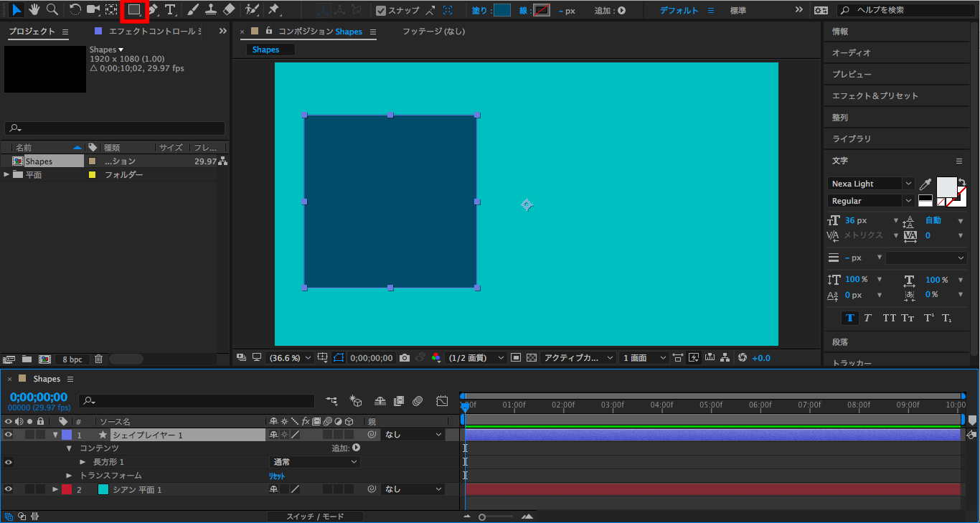Enable the スナップ checkbox in the toolbar
The width and height of the screenshot is (980, 523).
click(382, 10)
